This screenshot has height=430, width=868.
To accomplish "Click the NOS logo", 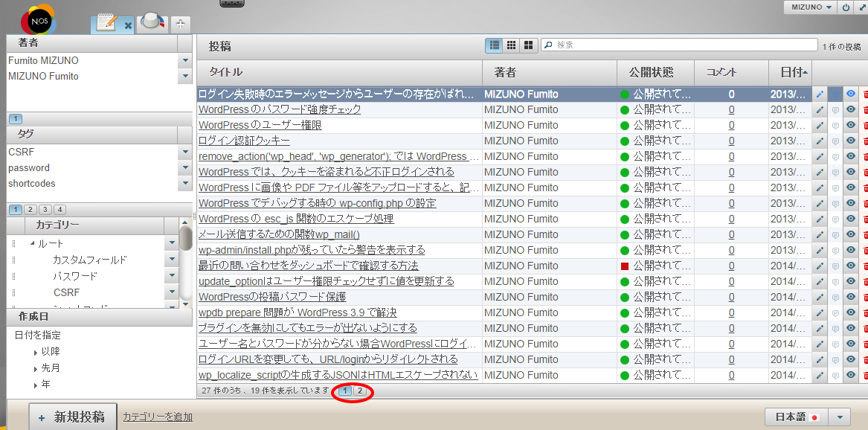I will (x=39, y=21).
